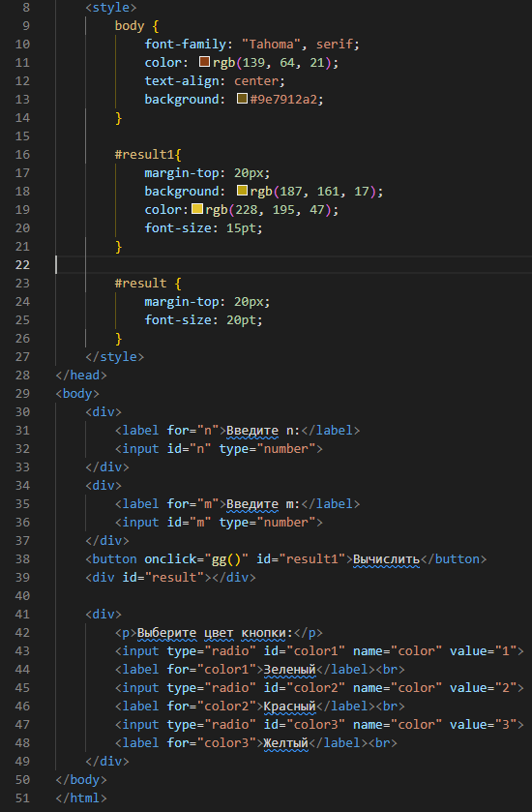Click the paragraph text Выберите цвет кнопки:
Screen dimensions: 532x812
216,632
